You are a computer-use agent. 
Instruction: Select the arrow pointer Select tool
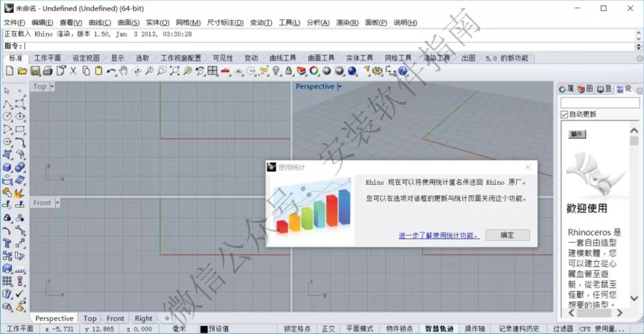point(7,91)
